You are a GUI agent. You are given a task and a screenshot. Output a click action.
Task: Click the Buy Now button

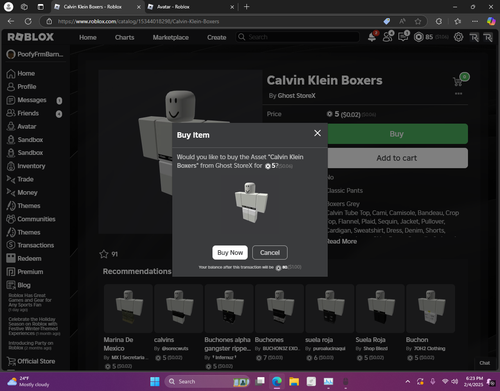[230, 253]
